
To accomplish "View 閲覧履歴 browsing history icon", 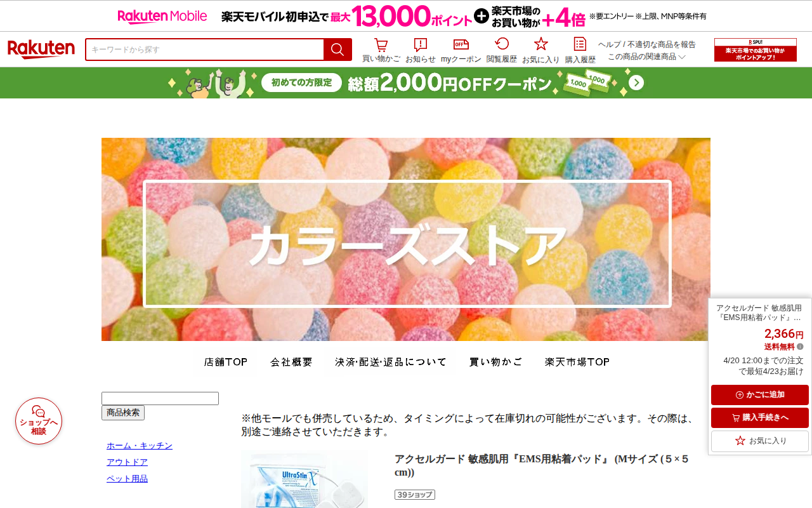I will (x=502, y=50).
